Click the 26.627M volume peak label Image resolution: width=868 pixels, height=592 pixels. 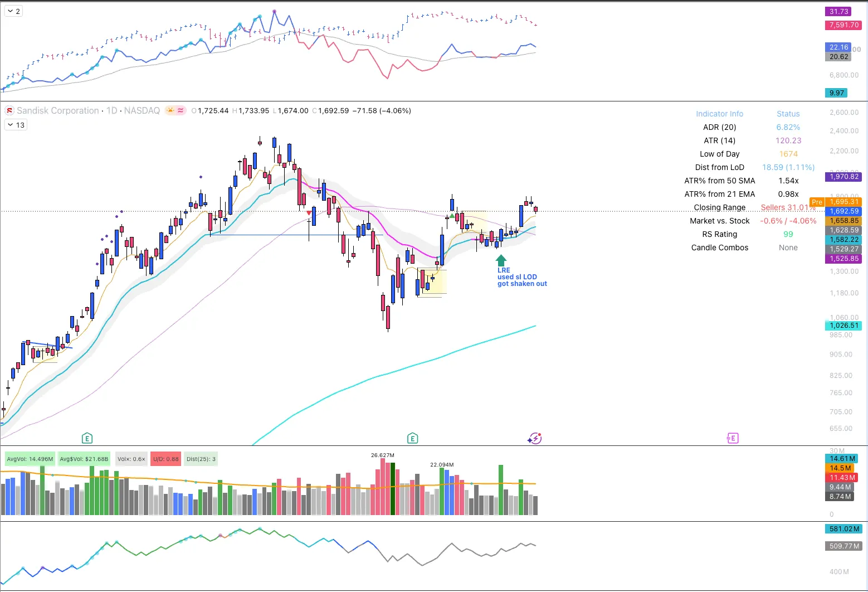(x=383, y=455)
